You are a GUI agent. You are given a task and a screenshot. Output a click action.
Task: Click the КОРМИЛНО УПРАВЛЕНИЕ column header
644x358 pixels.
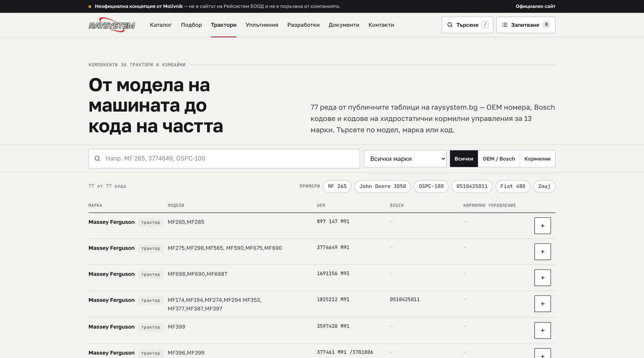click(x=489, y=206)
